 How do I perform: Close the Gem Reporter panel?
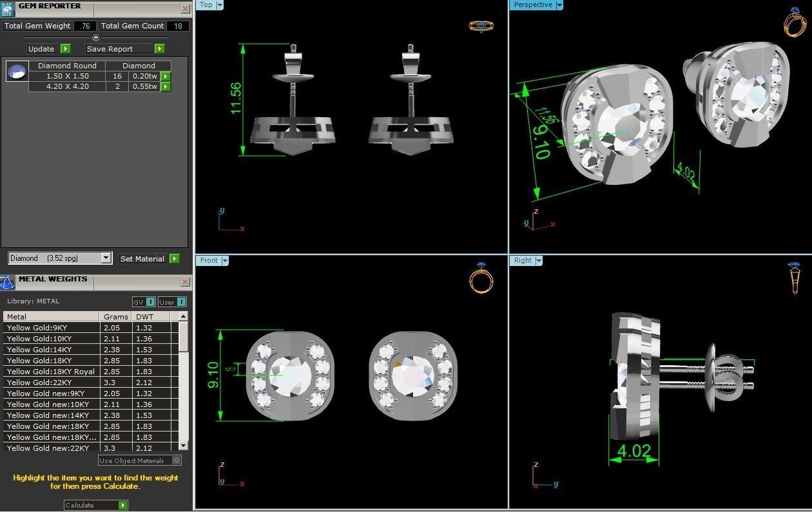tap(186, 9)
